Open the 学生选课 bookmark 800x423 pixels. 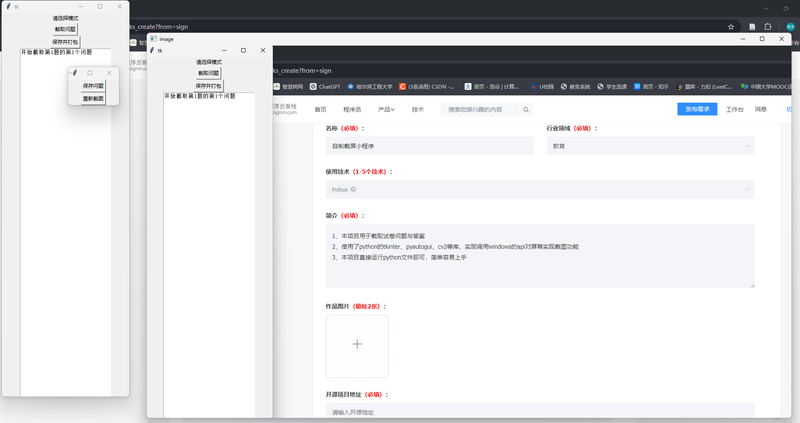(x=612, y=87)
